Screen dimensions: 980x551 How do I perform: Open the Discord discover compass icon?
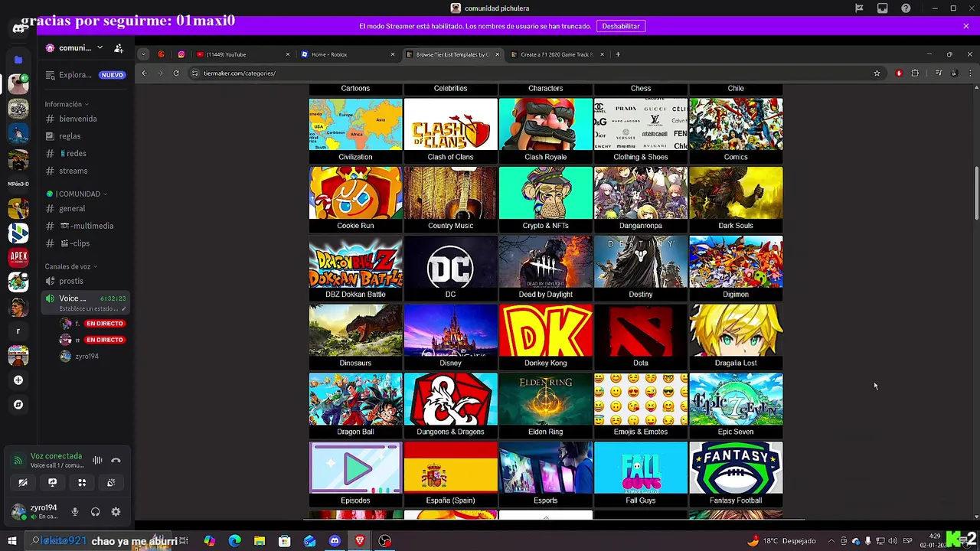coord(18,405)
